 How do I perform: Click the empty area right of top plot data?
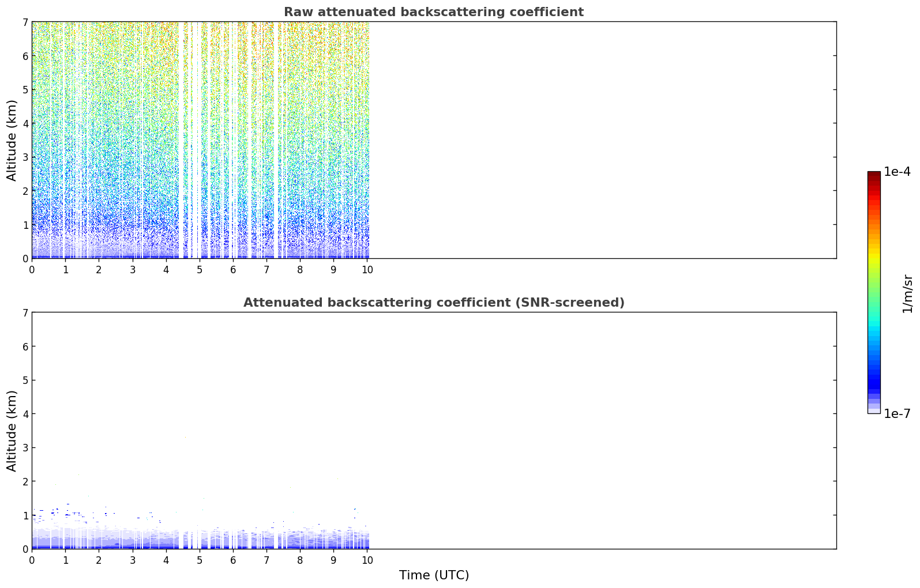point(603,140)
